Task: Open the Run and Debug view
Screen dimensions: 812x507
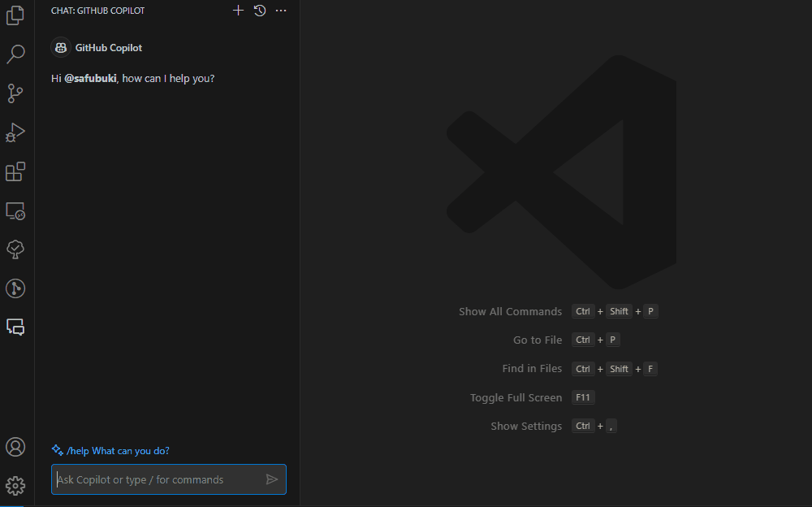Action: (15, 132)
